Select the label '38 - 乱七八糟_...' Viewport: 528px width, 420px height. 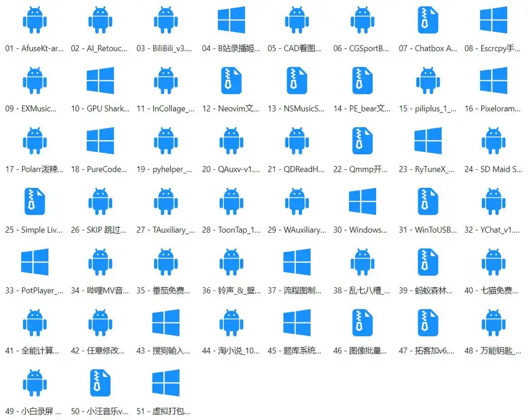361,290
